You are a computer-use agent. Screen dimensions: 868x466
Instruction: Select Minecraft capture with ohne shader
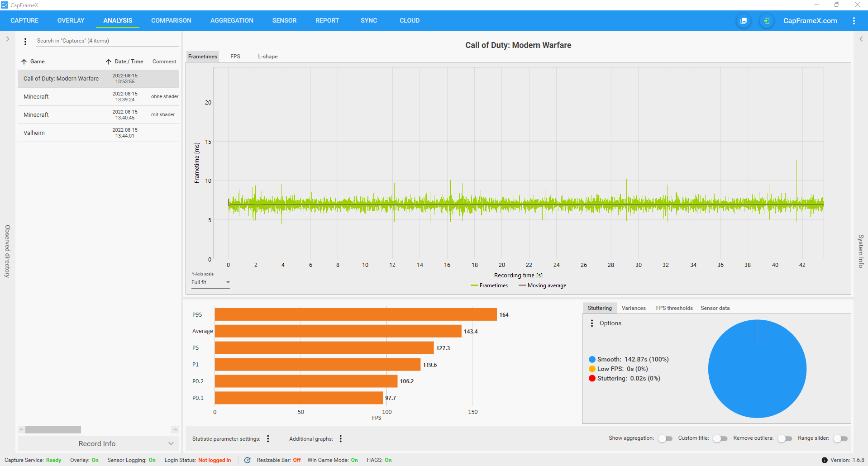98,97
